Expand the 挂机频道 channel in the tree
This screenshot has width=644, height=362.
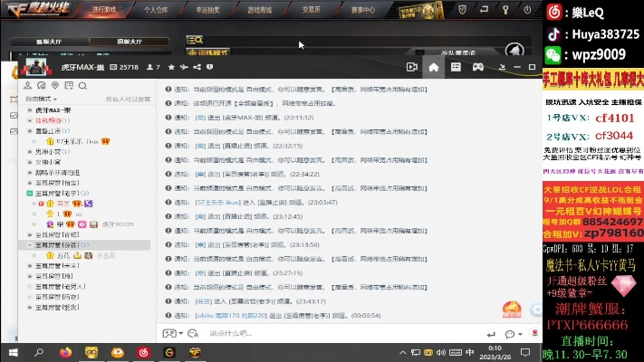click(x=30, y=120)
